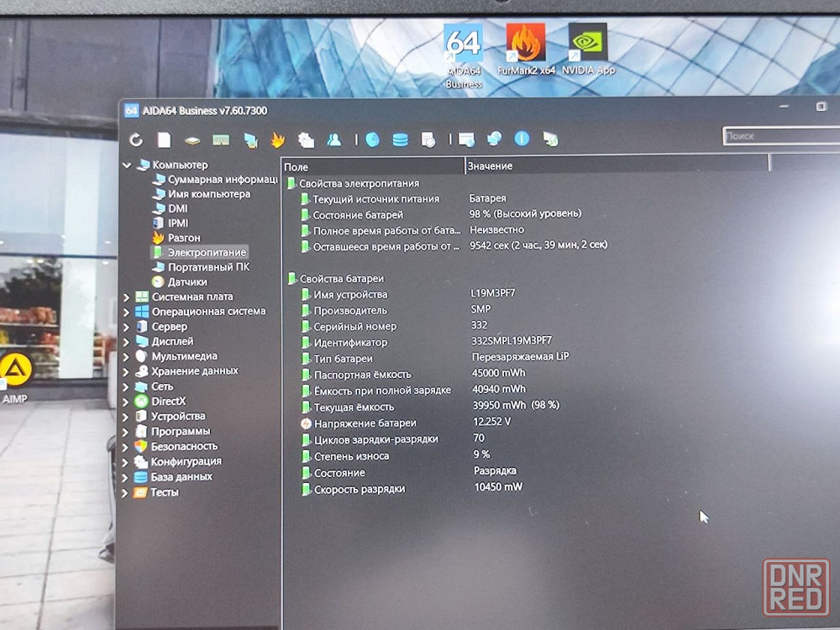Select the Скорость разрядки row

tap(412, 489)
